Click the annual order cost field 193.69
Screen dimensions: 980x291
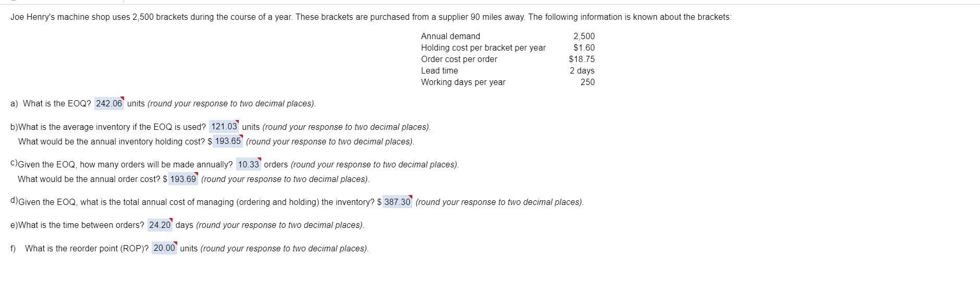(x=183, y=179)
